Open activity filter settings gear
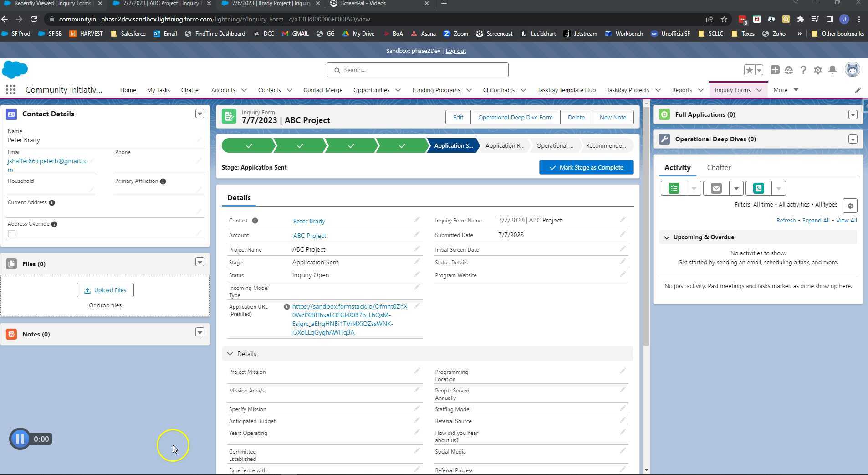The image size is (868, 475). coord(849,205)
